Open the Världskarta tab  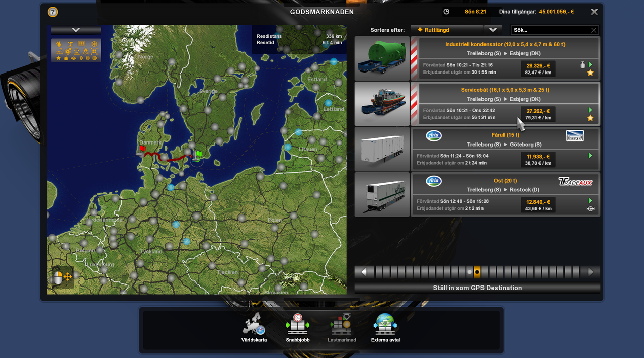[x=254, y=328]
